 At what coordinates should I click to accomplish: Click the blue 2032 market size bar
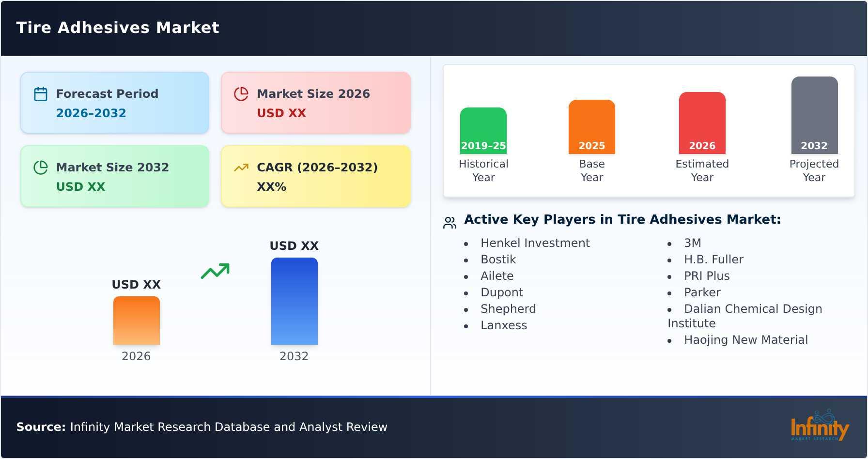tap(294, 301)
